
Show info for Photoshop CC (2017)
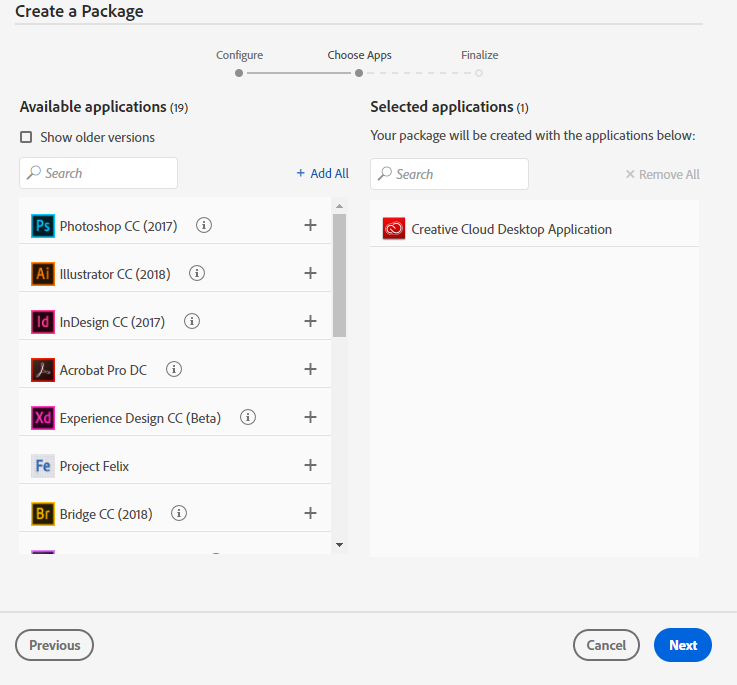[204, 226]
